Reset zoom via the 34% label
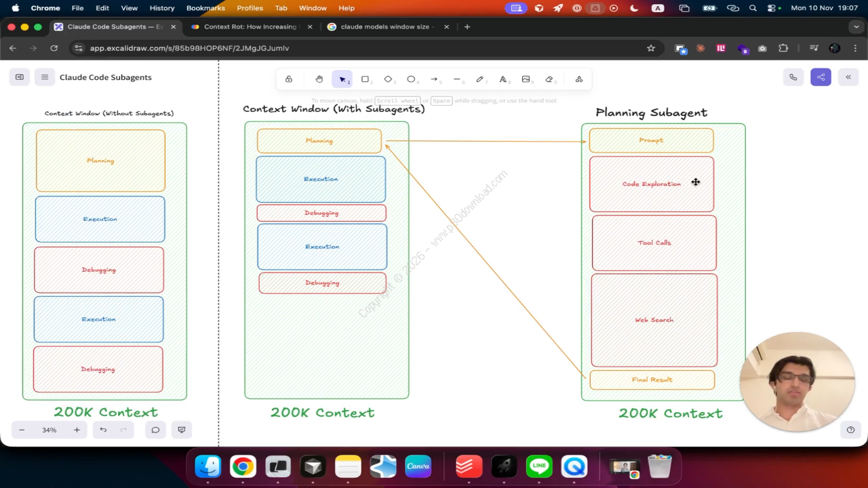Screen dimensions: 868x488 [x=50, y=430]
